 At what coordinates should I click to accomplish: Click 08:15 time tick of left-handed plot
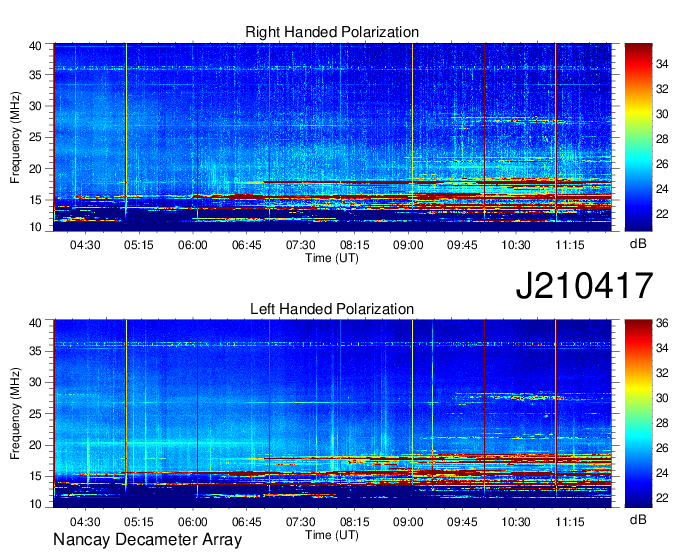point(354,522)
